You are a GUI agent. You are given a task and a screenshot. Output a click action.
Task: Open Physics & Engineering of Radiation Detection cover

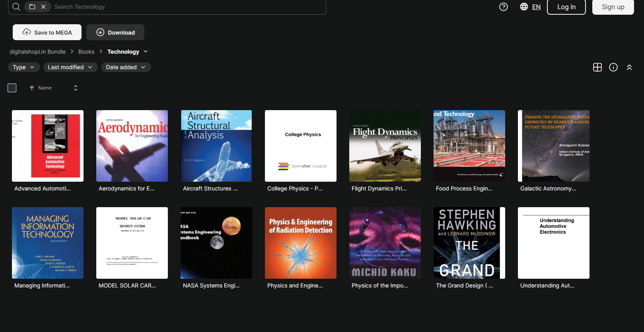click(301, 243)
